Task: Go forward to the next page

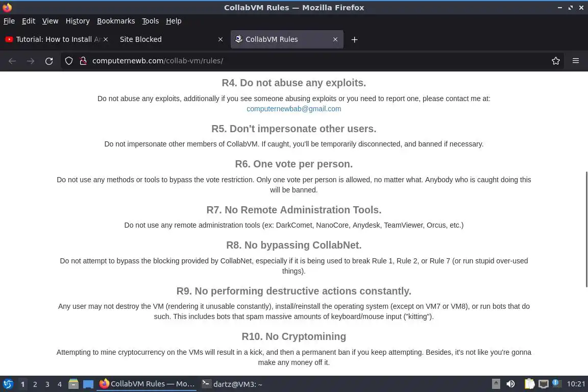Action: (31, 61)
